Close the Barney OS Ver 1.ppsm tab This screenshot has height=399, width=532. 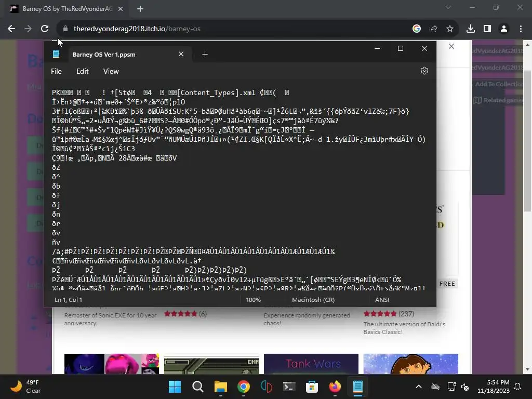tap(181, 54)
